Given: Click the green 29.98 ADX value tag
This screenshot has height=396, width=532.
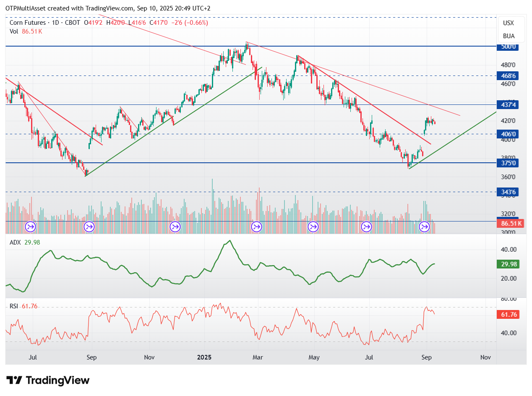Looking at the screenshot, I should pyautogui.click(x=508, y=264).
